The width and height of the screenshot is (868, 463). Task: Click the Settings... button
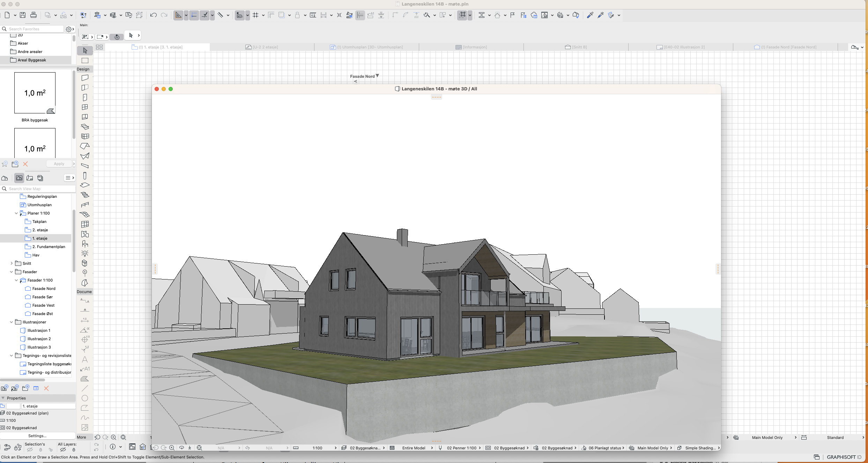click(37, 436)
